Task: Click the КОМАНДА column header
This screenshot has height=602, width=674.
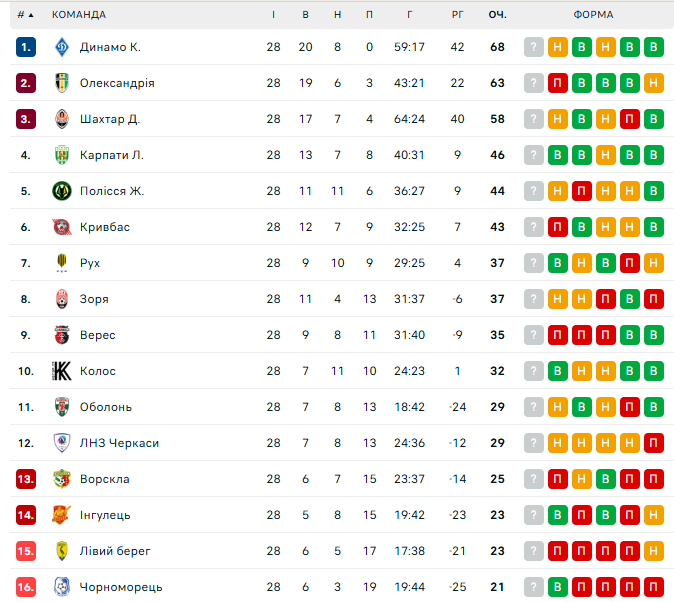Action: pos(79,15)
